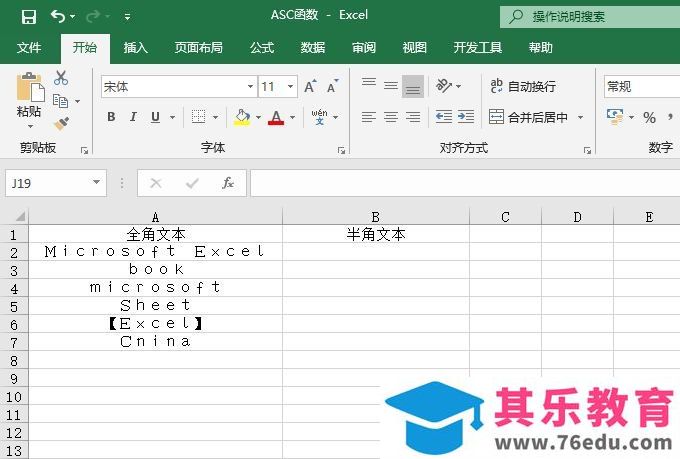680x459 pixels.
Task: Increase font size with large A
Action: pos(310,86)
